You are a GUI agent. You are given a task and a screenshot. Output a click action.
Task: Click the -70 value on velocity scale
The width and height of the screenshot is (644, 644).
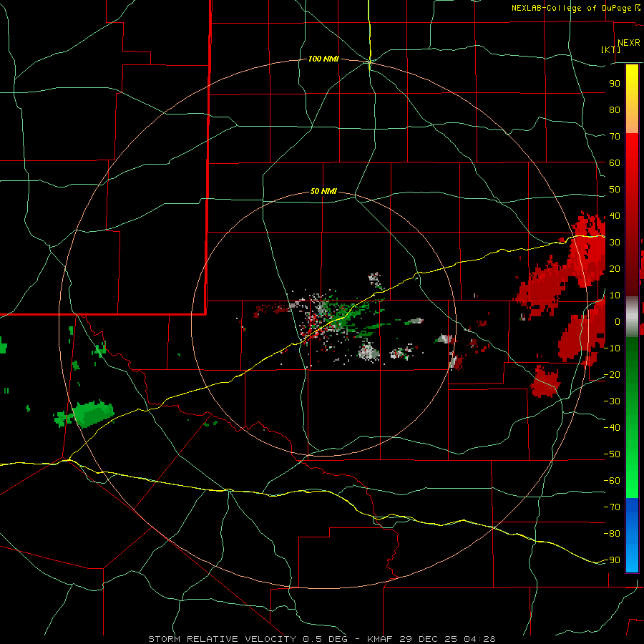pyautogui.click(x=612, y=507)
